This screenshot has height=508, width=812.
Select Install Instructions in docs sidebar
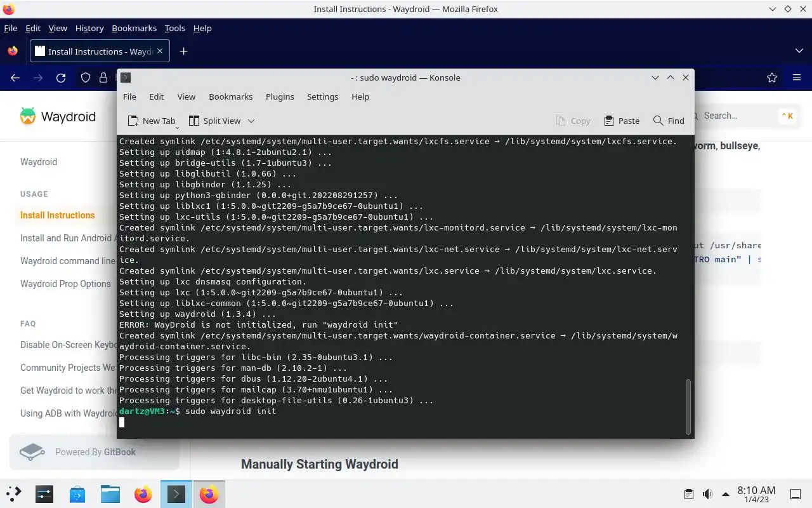58,215
